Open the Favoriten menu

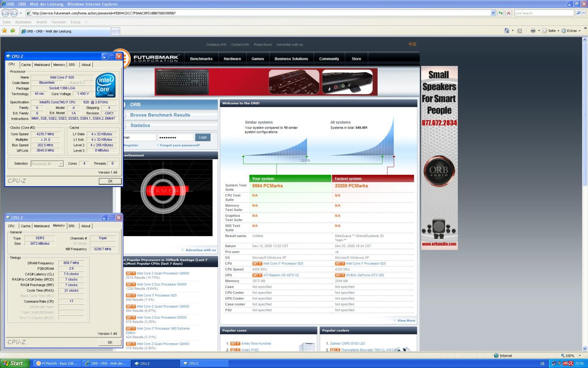[x=59, y=22]
